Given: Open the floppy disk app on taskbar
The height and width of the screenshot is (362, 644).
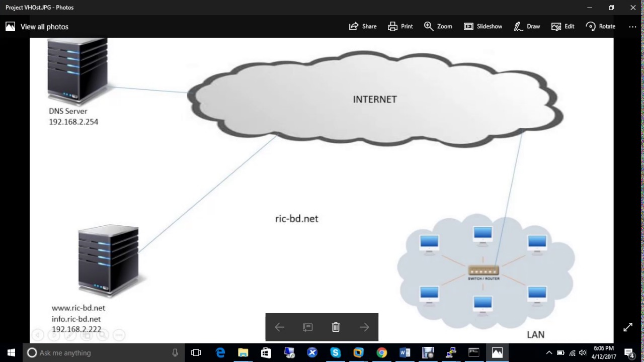Looking at the screenshot, I should pos(428,352).
